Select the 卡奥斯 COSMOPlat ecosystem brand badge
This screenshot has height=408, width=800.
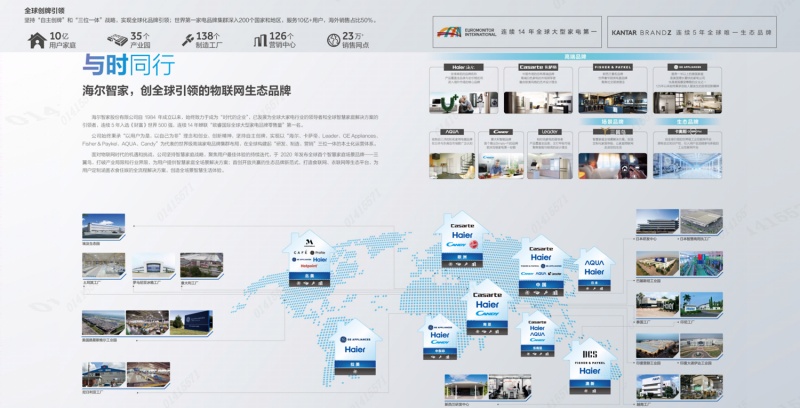pyautogui.click(x=687, y=132)
